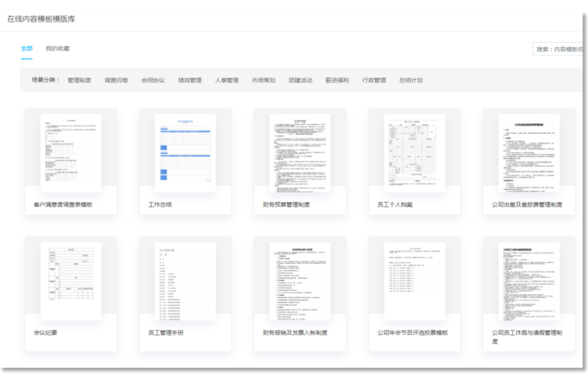Viewport: 588px width, 376px height.
Task: Click the 在线内容模板模版库 page heading
Action: pos(41,19)
